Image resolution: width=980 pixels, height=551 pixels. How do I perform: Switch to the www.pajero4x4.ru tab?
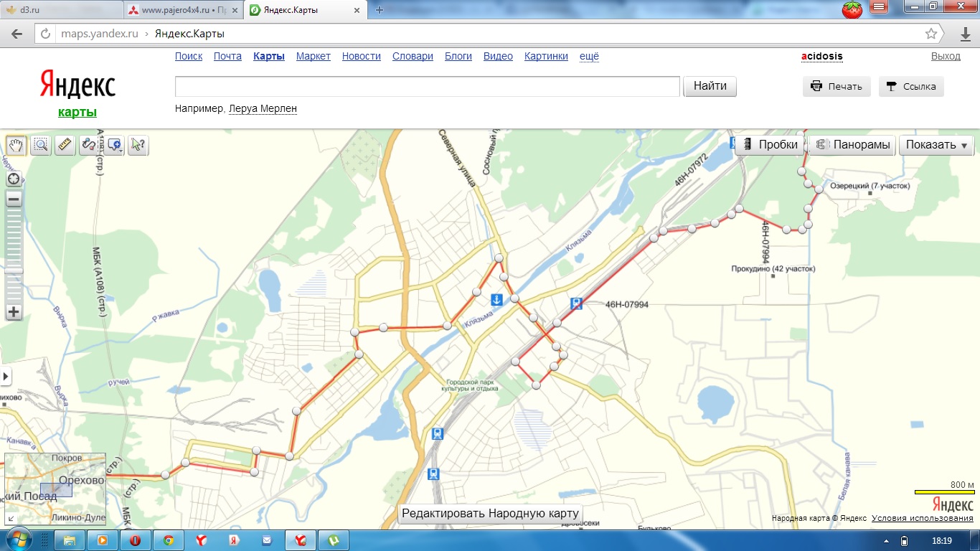tap(184, 10)
